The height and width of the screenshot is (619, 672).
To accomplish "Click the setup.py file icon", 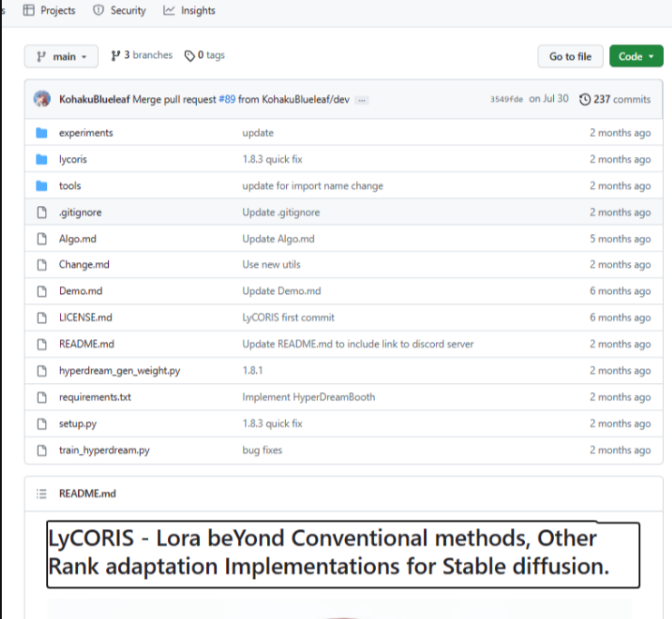I will [42, 424].
